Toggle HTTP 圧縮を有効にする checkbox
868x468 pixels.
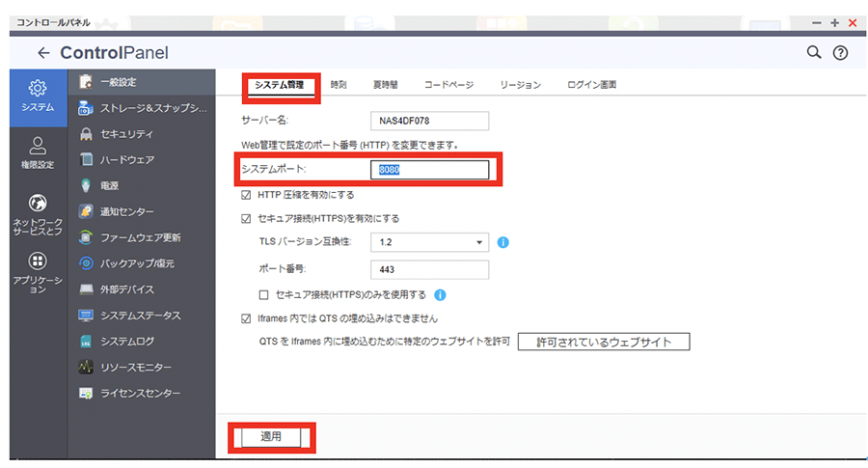(x=246, y=195)
